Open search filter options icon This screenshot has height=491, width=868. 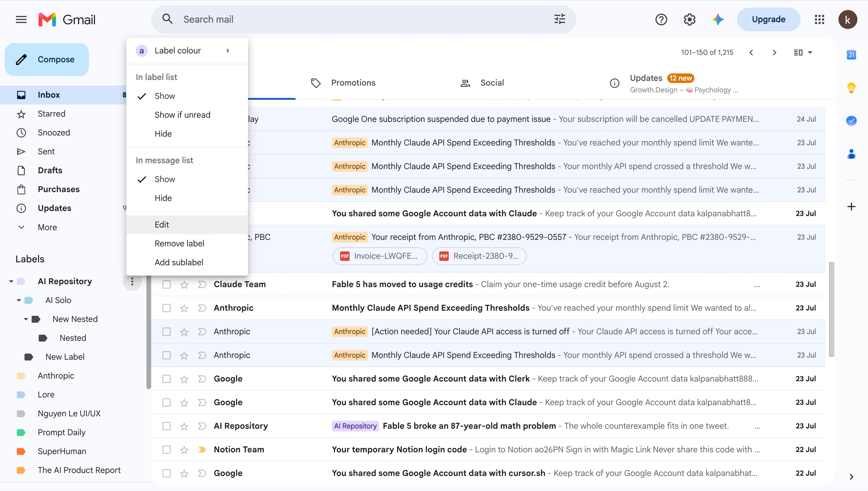(560, 19)
